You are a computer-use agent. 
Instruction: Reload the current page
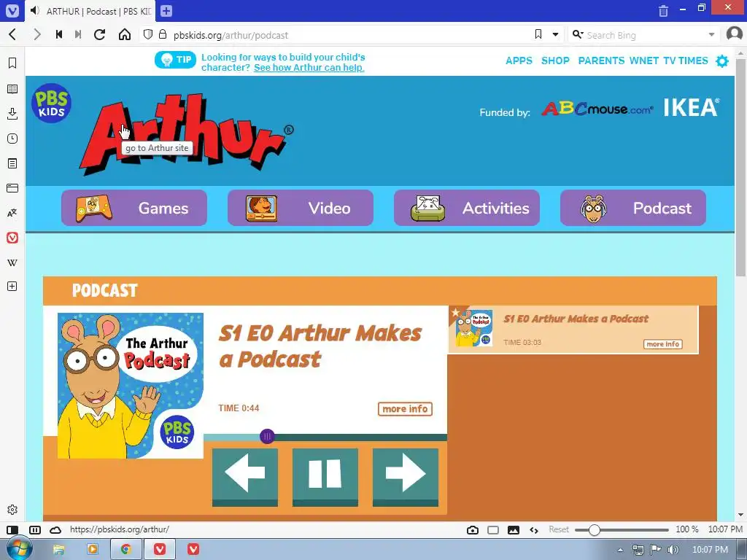[x=99, y=34]
